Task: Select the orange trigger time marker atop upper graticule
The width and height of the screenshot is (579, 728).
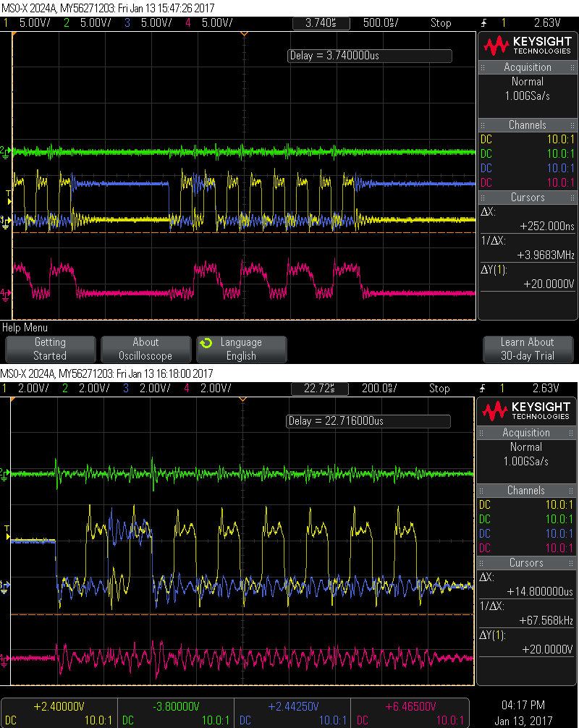Action: click(x=244, y=33)
